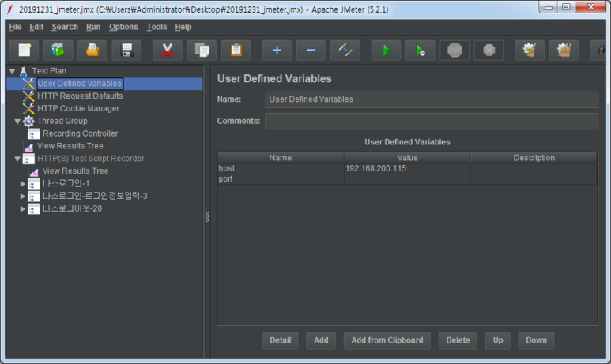Click the Toggle enable/disable toolbar icon
This screenshot has height=364, width=611.
(345, 51)
